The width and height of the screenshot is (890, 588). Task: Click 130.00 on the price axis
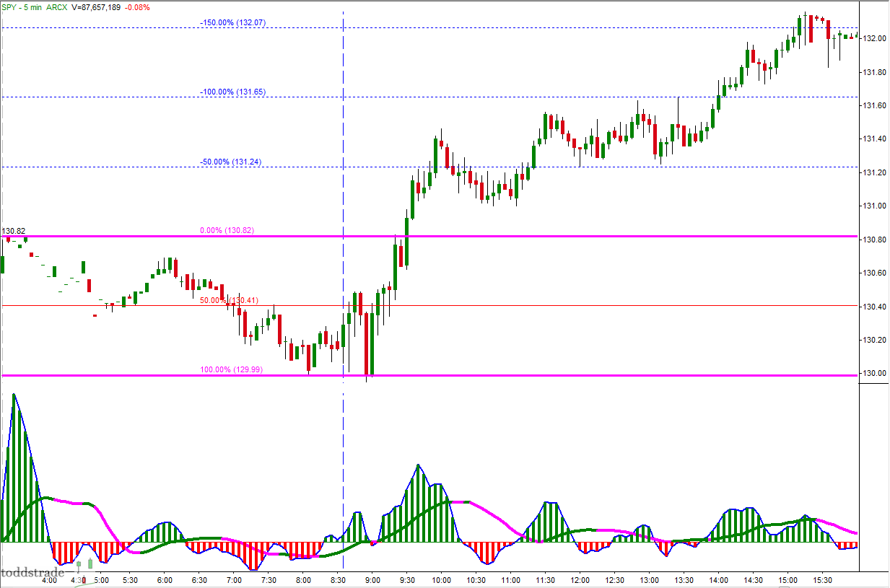[876, 373]
